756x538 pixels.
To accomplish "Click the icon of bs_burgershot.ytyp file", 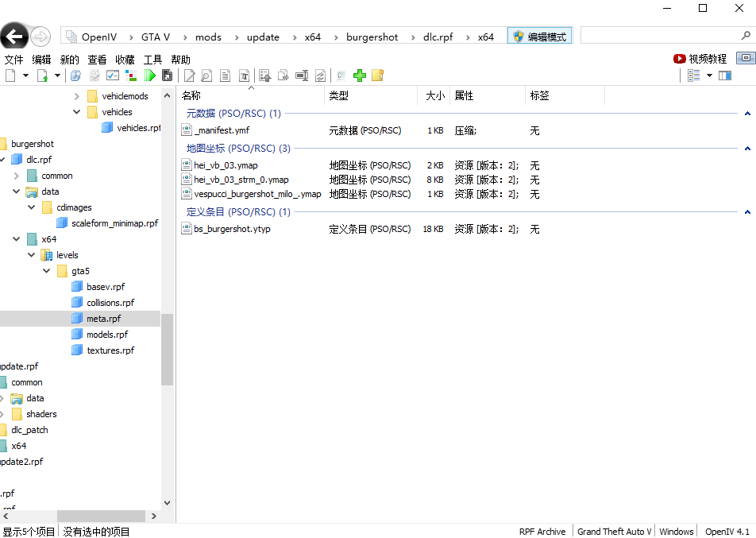I will point(187,228).
